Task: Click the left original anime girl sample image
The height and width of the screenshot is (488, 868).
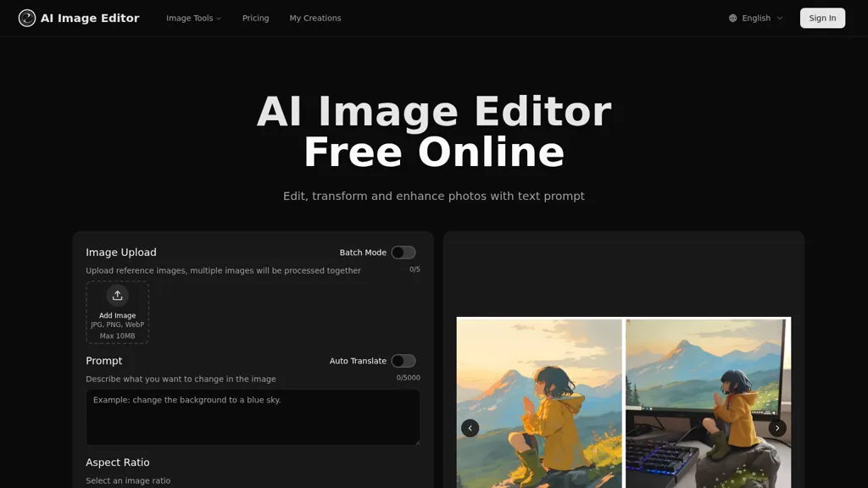Action: pyautogui.click(x=539, y=402)
